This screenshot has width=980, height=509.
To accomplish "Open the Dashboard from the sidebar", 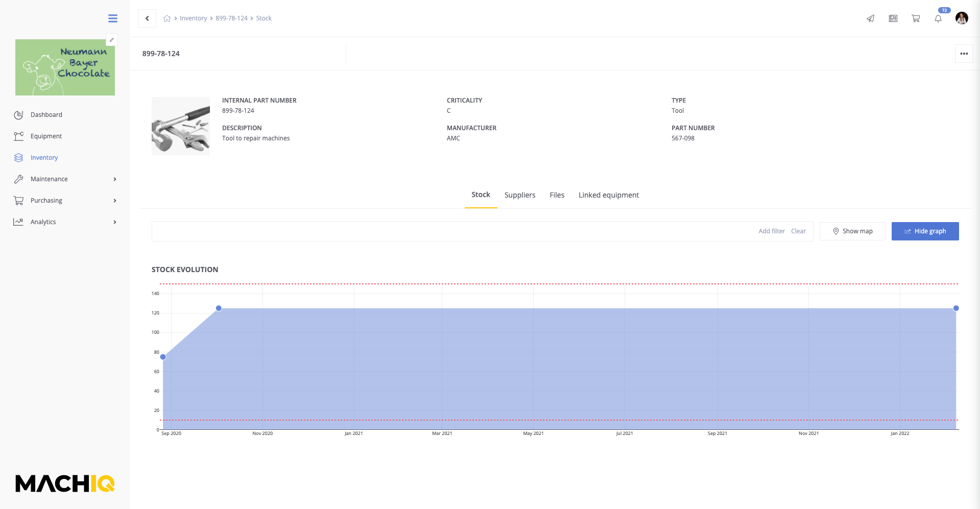I will click(x=46, y=114).
